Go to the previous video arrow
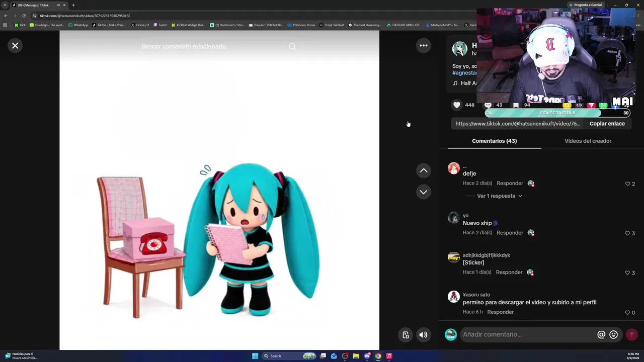Screen dimensions: 644x362 [x=424, y=171]
